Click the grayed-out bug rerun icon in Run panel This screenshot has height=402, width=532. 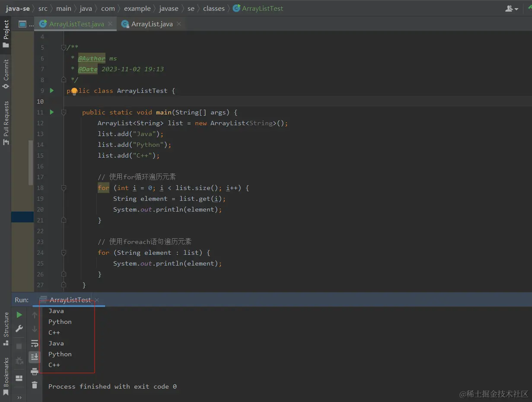(19, 361)
